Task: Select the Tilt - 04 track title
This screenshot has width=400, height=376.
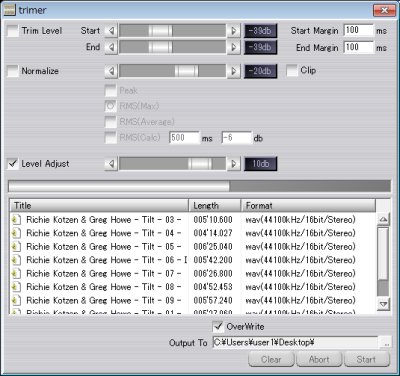Action: tap(104, 233)
